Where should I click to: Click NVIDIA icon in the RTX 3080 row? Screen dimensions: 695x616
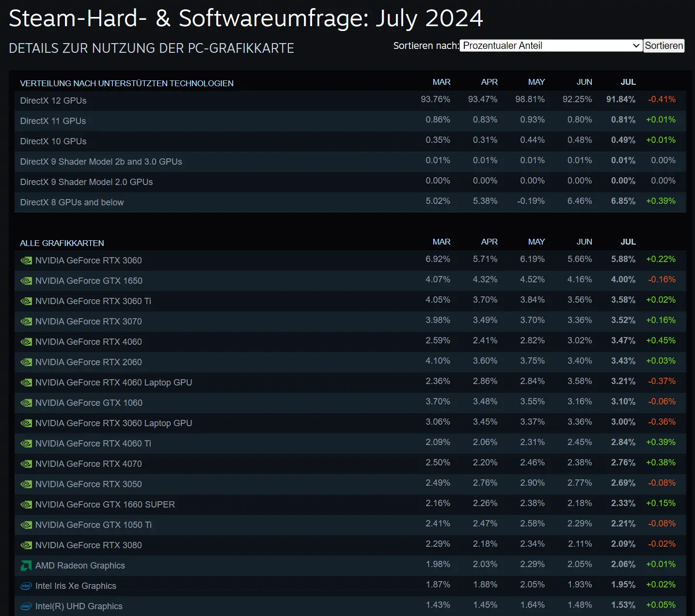coord(26,545)
